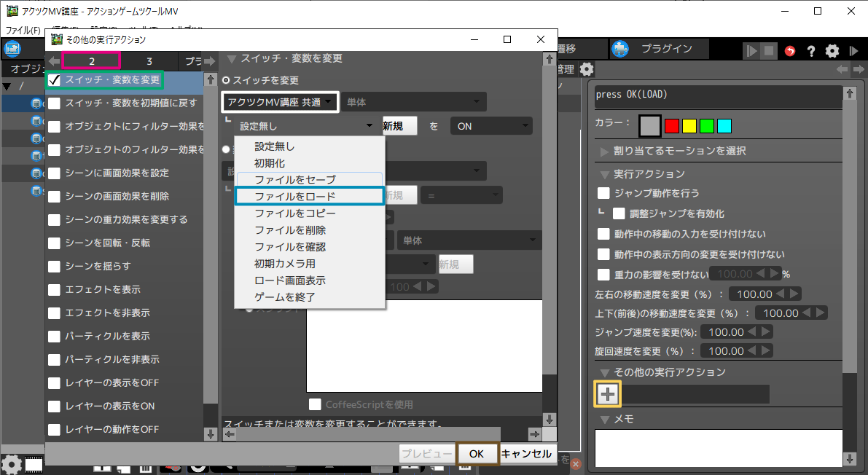Open the アクツクMV講座 共通 dropdown
This screenshot has width=868, height=475.
click(x=281, y=102)
